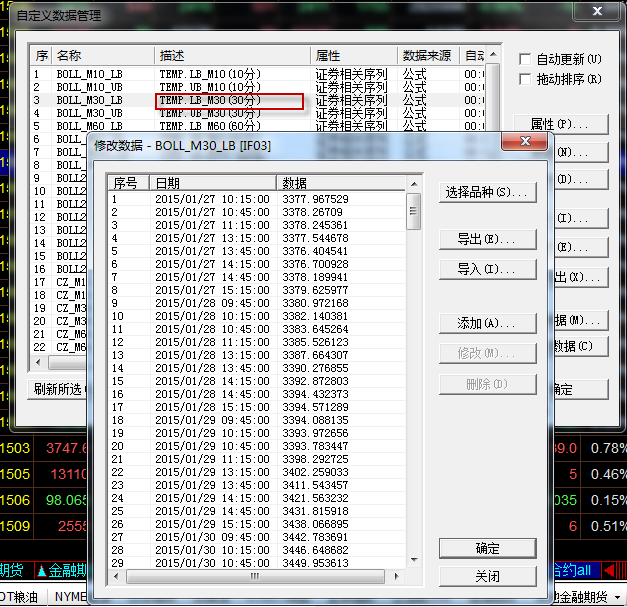Toggle the 拖动排序 checkbox
The width and height of the screenshot is (627, 607).
pyautogui.click(x=526, y=79)
